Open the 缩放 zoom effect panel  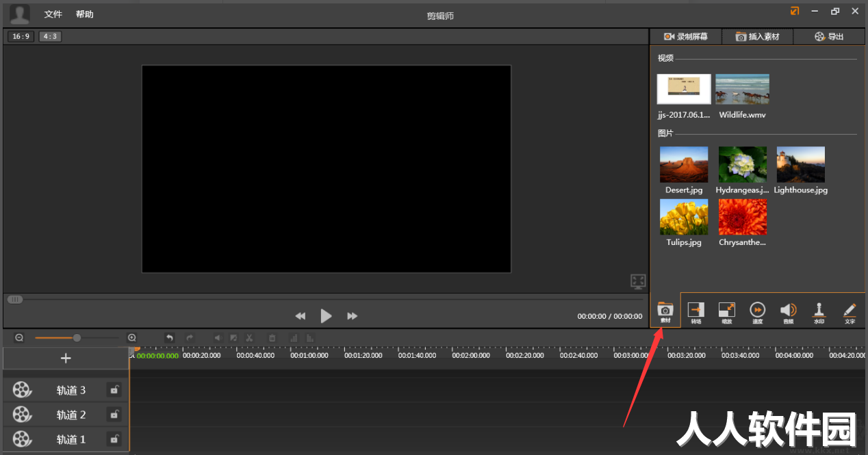tap(726, 312)
